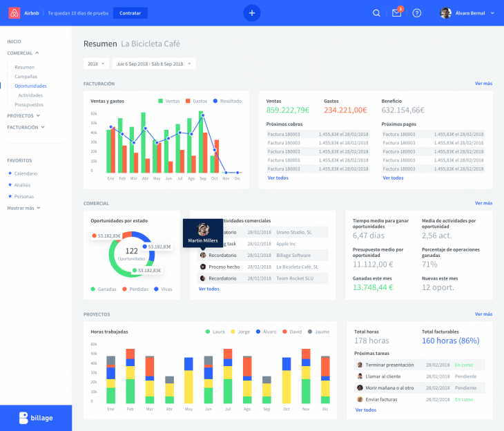Screen dimensions: 504x431
Task: Open Calendario favorite
Action: coord(26,173)
